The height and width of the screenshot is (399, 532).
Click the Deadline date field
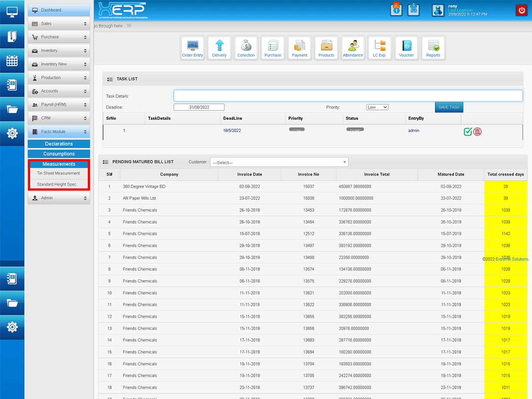199,107
